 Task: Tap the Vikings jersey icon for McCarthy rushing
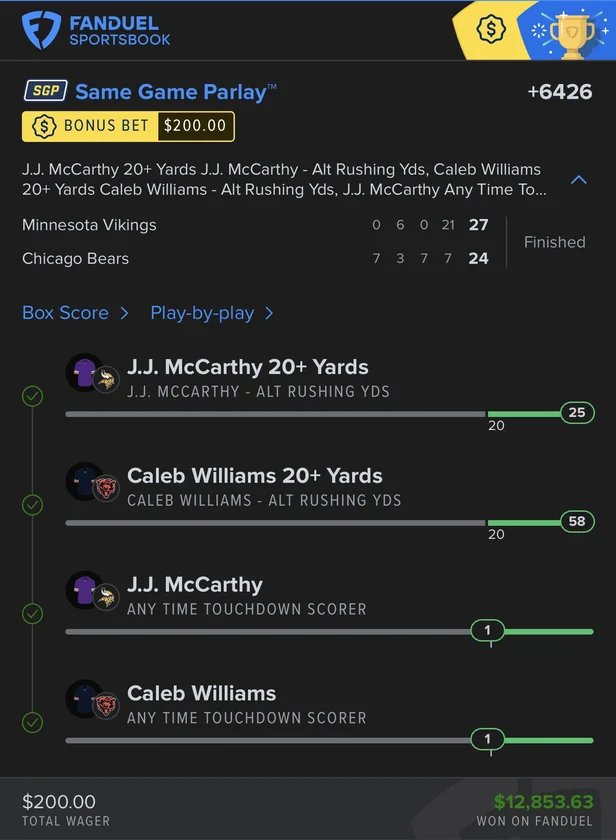point(84,372)
